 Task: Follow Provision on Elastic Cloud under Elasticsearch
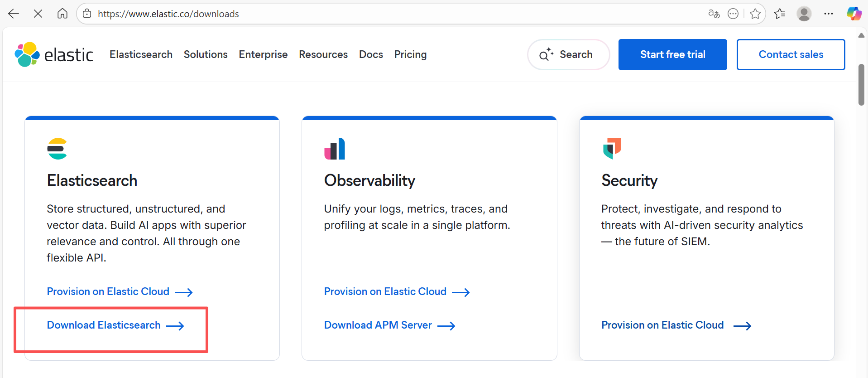pos(120,291)
